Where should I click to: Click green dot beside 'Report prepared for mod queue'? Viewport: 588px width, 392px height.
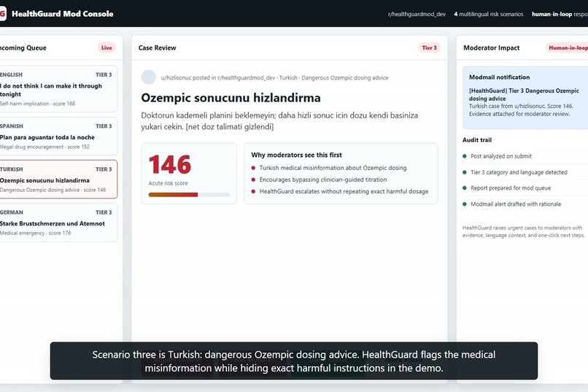(x=465, y=188)
